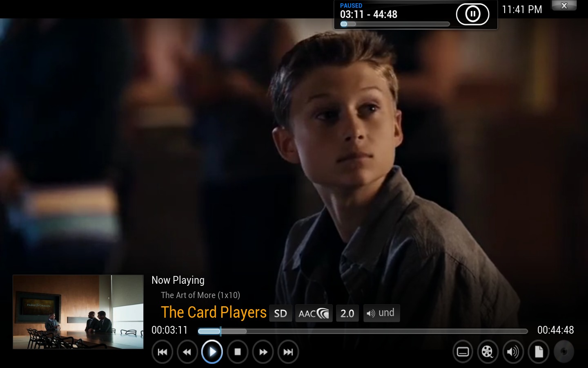Screen dimensions: 588x368
Task: Click the episode thumbnail image
Action: click(78, 312)
